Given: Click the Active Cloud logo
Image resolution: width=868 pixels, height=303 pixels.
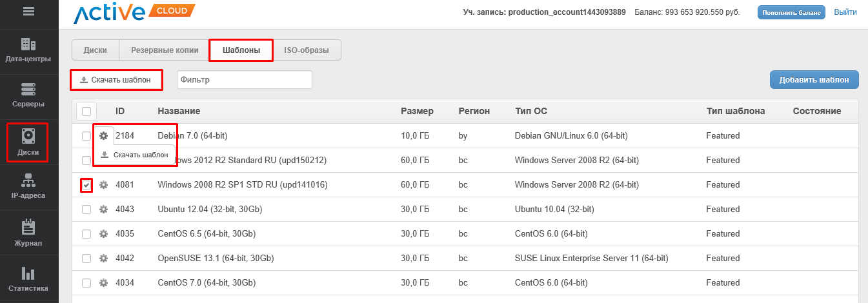Looking at the screenshot, I should [x=134, y=13].
